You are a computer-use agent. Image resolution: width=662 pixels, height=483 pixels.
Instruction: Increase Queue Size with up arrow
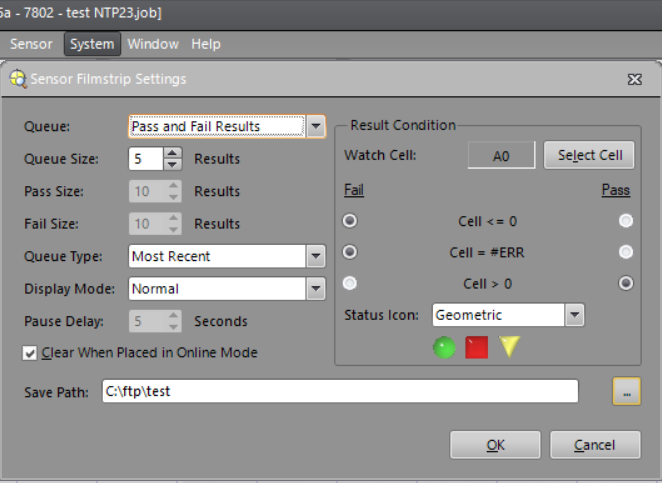(x=172, y=153)
